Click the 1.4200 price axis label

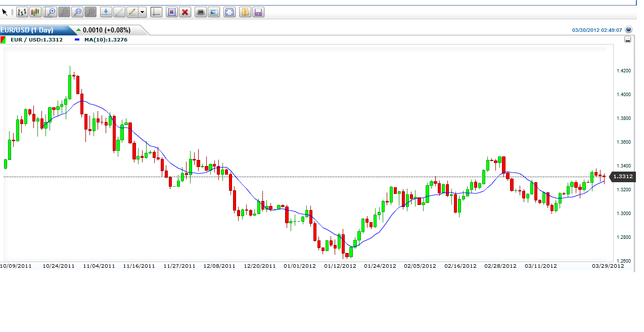pos(624,71)
